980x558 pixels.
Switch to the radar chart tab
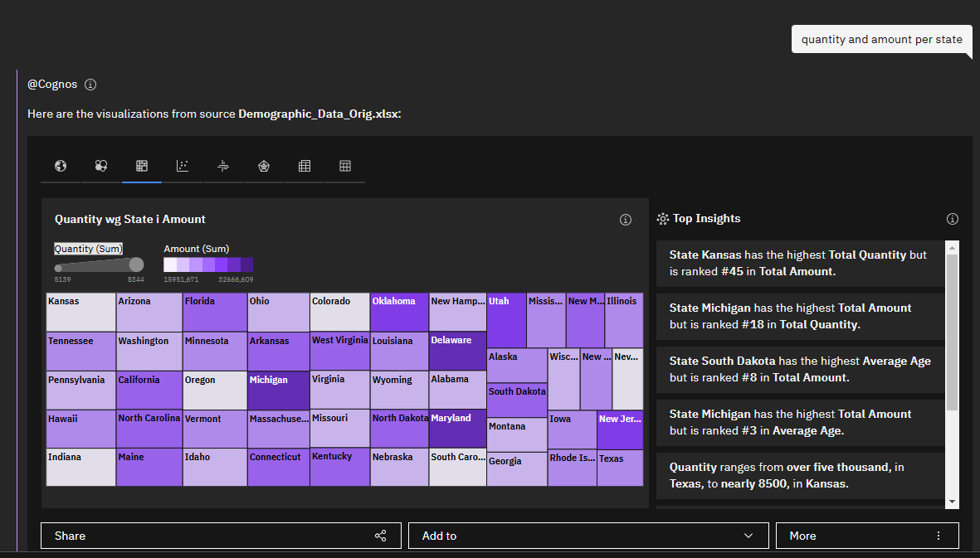(x=264, y=166)
